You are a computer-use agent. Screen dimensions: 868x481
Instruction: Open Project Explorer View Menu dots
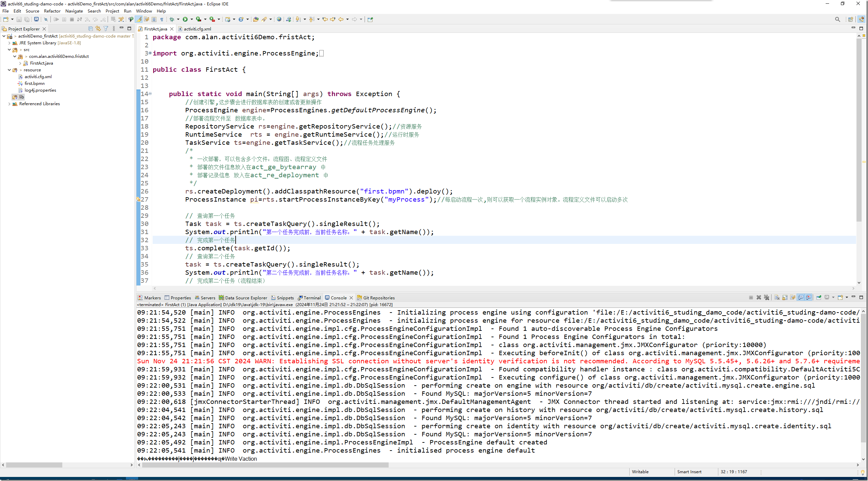click(x=114, y=29)
